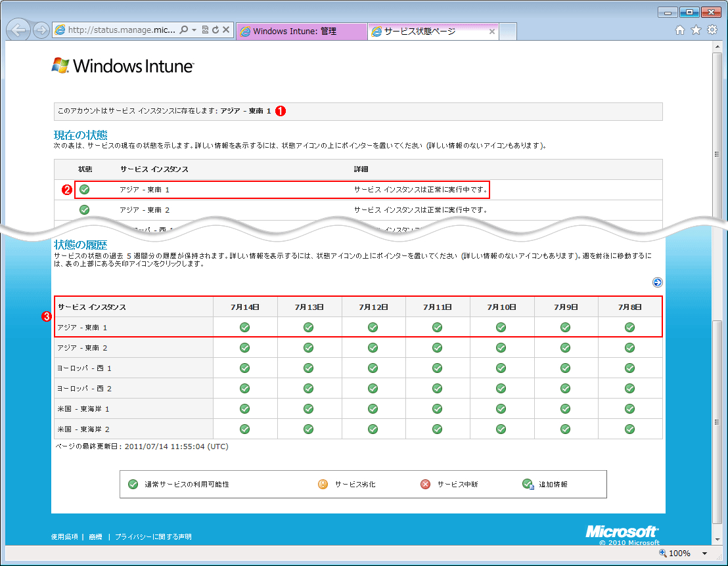
Task: Click 7月8日 status icon for アジア - 東南 1
Action: [x=630, y=328]
